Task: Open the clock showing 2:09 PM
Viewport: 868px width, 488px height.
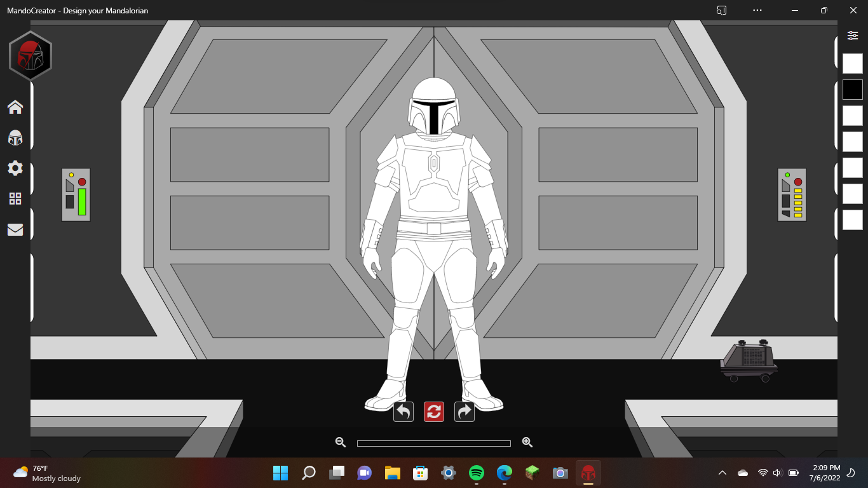Action: (826, 473)
